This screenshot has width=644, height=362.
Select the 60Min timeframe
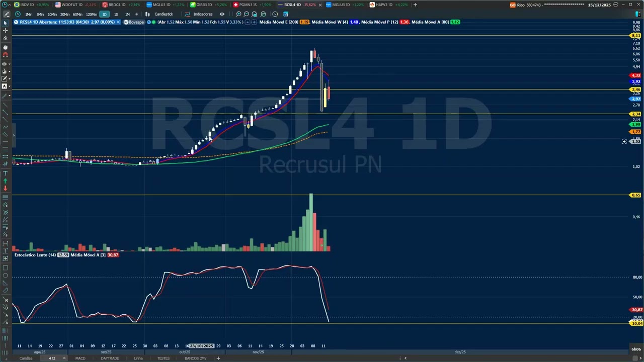[77, 14]
